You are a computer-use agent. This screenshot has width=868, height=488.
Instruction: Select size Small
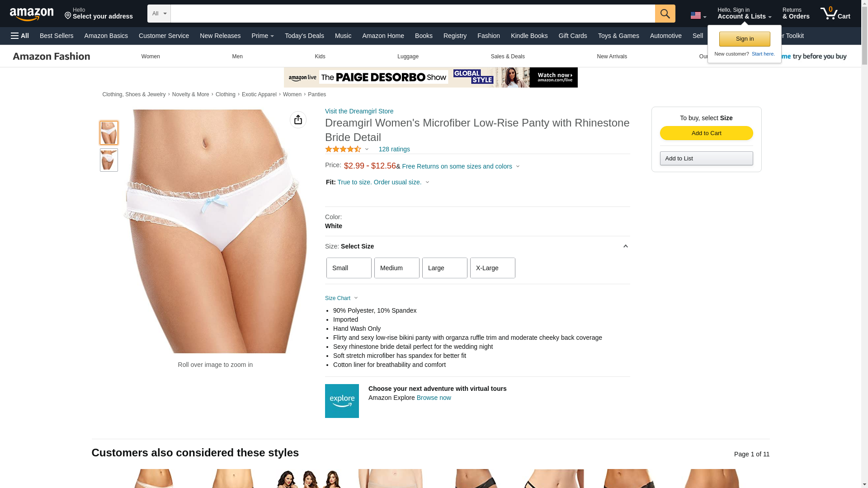coord(349,268)
